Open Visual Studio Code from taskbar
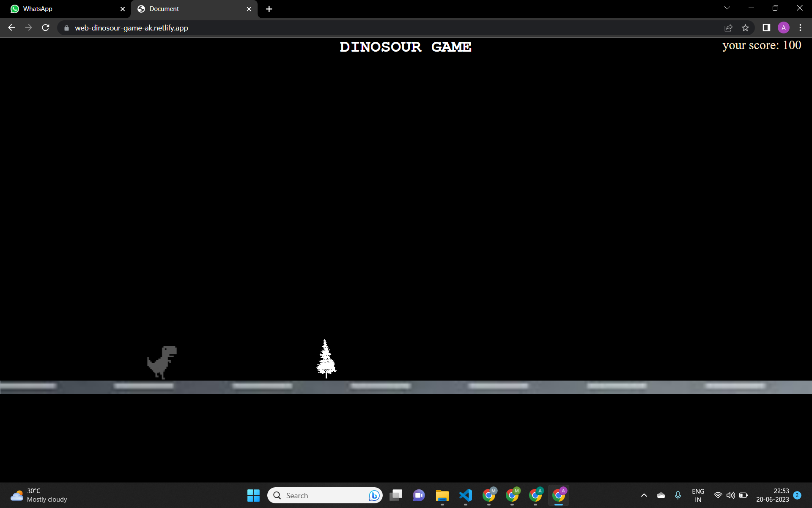This screenshot has height=508, width=812. (466, 495)
